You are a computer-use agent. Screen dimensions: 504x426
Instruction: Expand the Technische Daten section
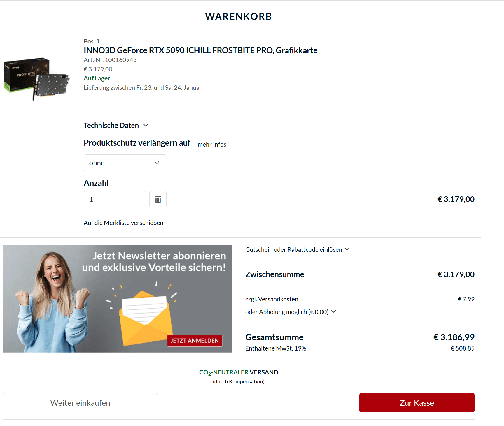coord(116,125)
